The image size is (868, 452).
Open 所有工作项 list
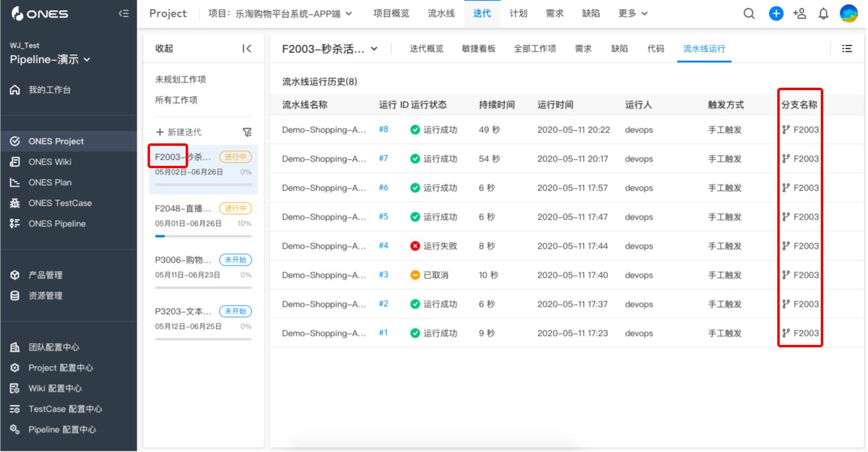[x=177, y=100]
